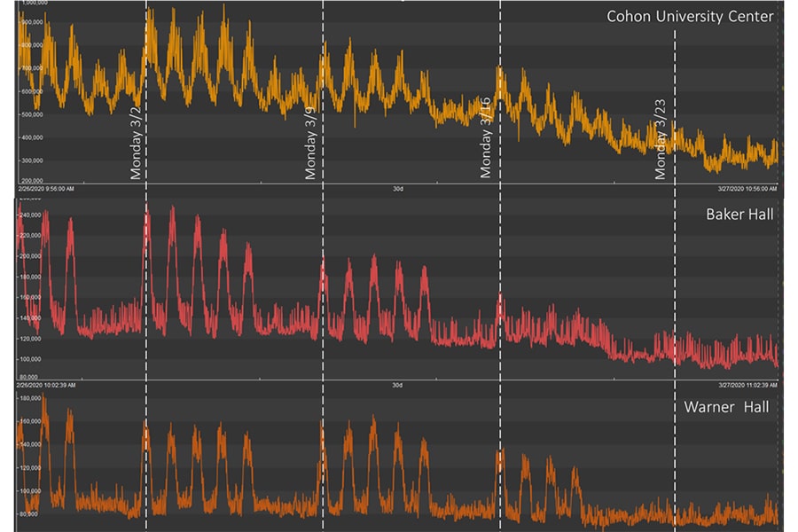Click 200,000 on the Cohon chart axis
Screen dimensions: 798x532
pos(32,181)
